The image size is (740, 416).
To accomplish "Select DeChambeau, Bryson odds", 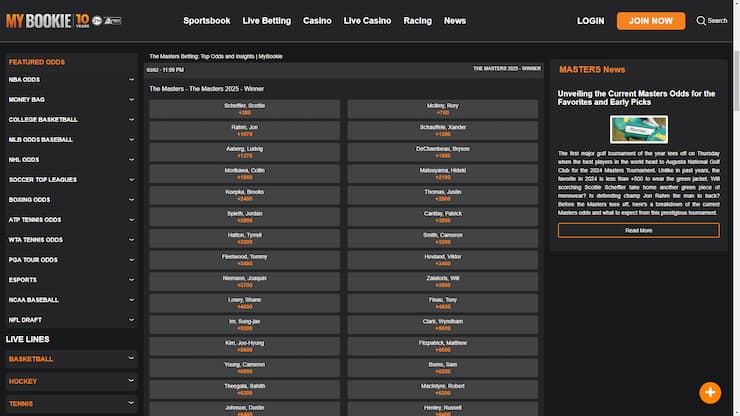I will click(x=443, y=152).
